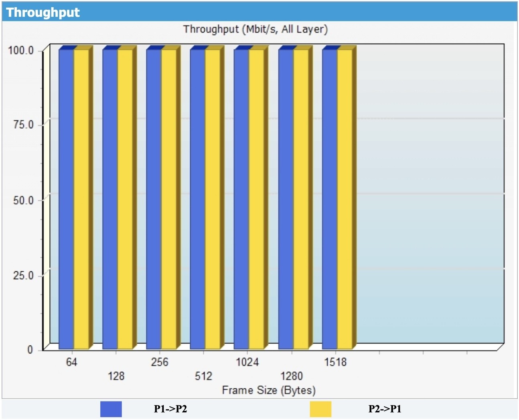Select the yellow bar for frame size 1280

(301, 199)
